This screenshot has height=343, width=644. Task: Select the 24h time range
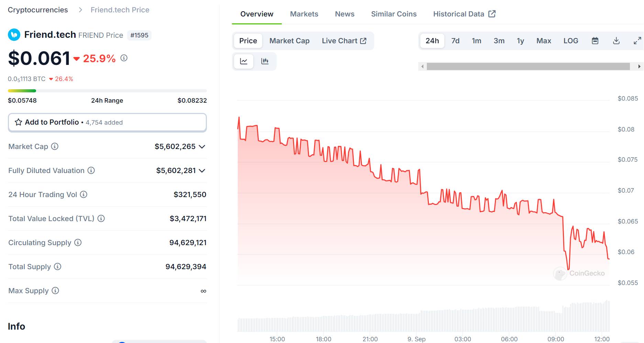pyautogui.click(x=432, y=41)
